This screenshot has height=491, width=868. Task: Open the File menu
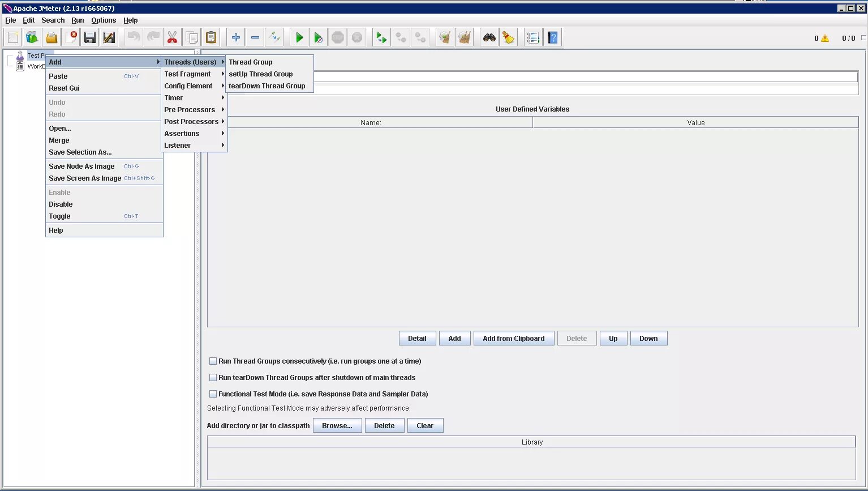[11, 20]
